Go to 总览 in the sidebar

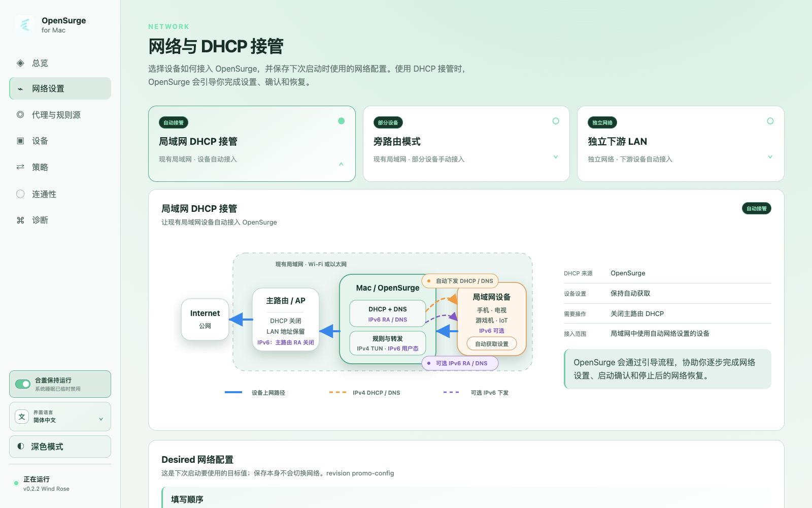[x=60, y=63]
